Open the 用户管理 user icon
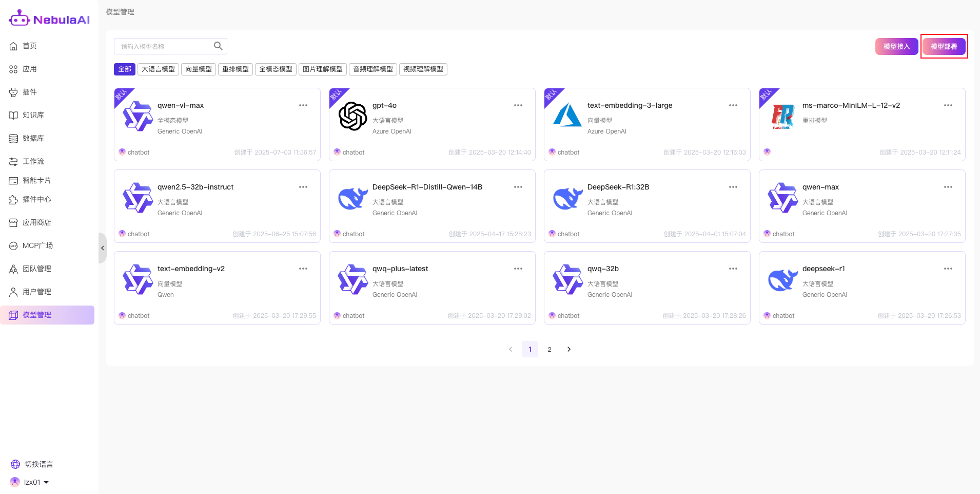Viewport: 980px width, 494px height. (13, 292)
